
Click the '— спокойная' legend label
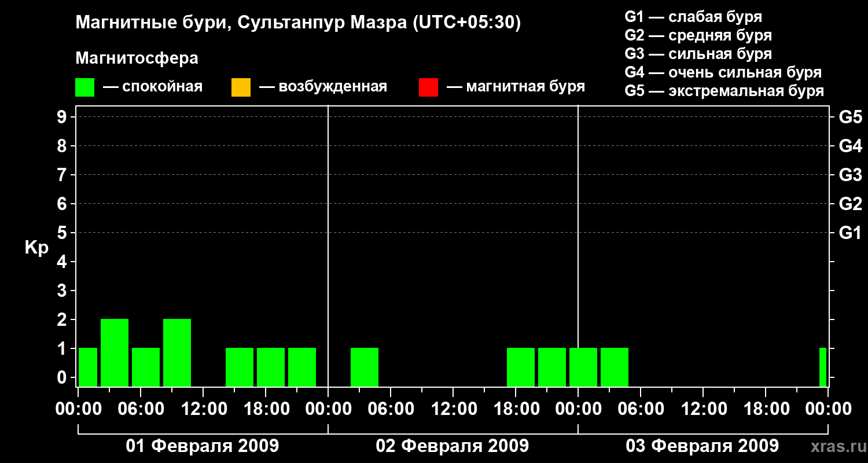click(x=153, y=87)
